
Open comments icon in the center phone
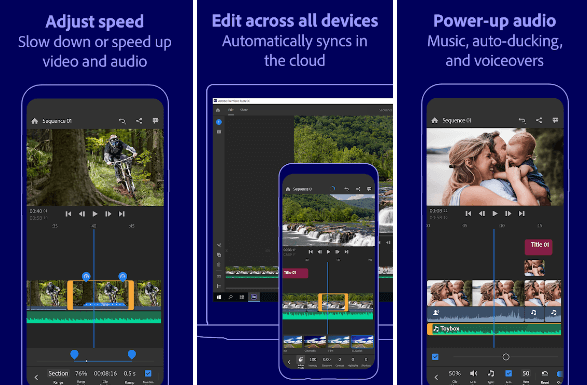(369, 189)
